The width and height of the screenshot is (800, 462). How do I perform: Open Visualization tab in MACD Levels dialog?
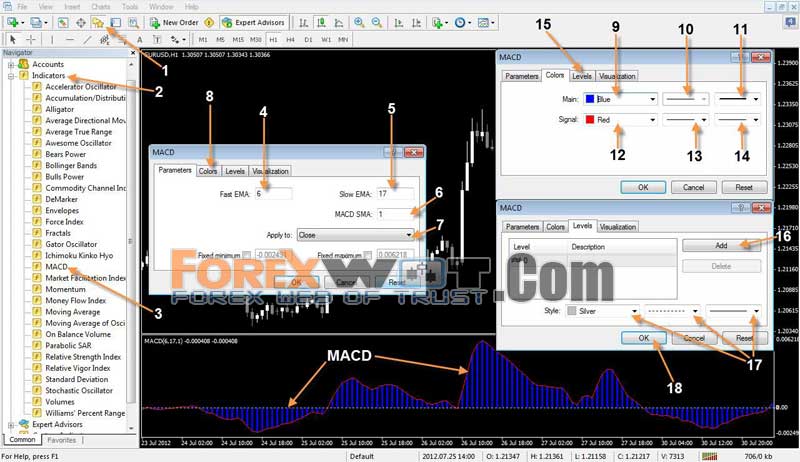tap(617, 227)
